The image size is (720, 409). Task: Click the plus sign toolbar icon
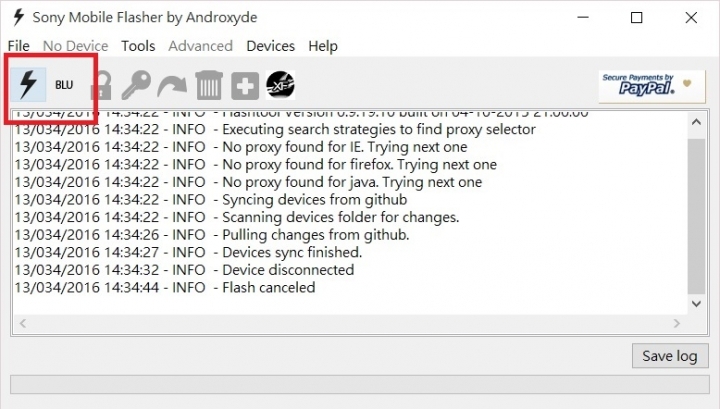245,85
